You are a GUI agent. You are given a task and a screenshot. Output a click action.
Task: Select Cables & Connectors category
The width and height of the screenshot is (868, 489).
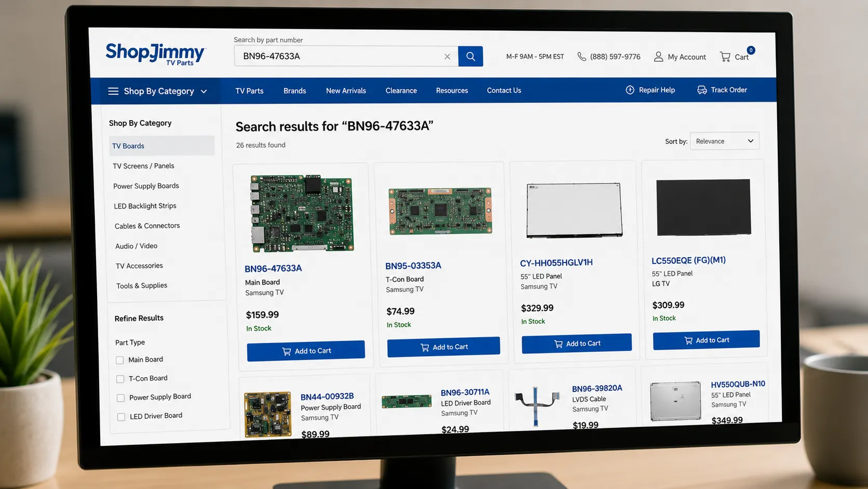click(147, 226)
